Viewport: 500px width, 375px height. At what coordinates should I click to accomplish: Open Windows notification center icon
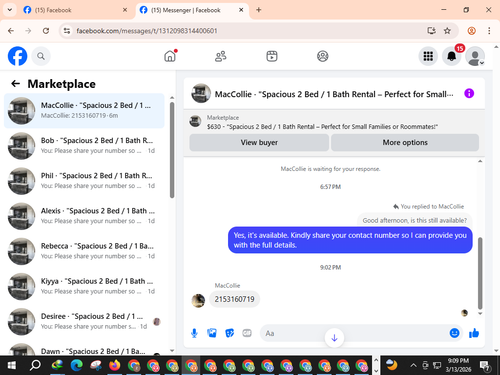[x=484, y=366]
